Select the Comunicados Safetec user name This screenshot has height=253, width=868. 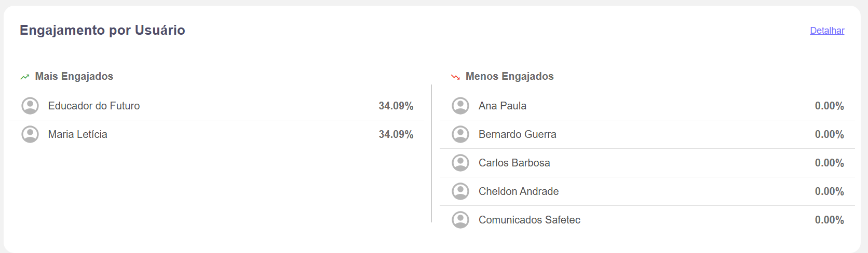pos(530,220)
